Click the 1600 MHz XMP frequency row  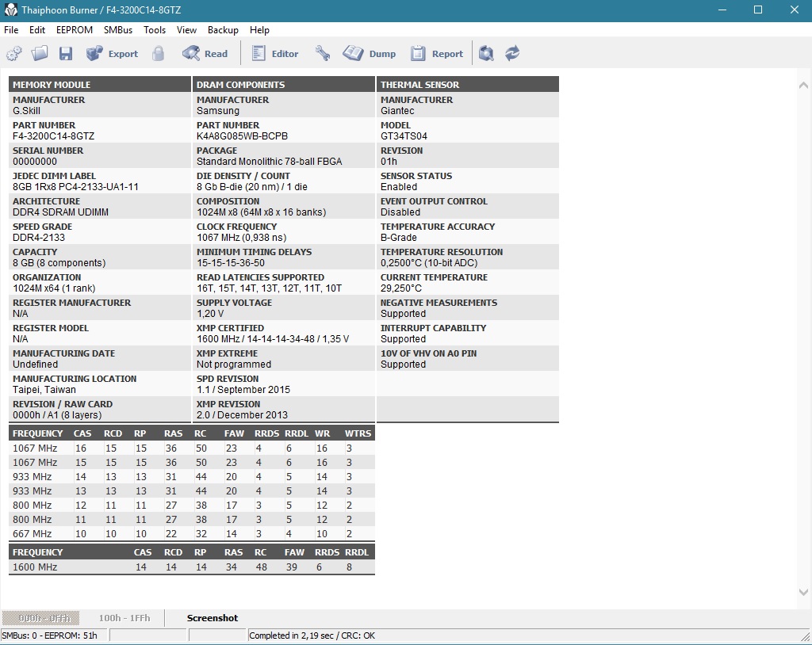192,567
